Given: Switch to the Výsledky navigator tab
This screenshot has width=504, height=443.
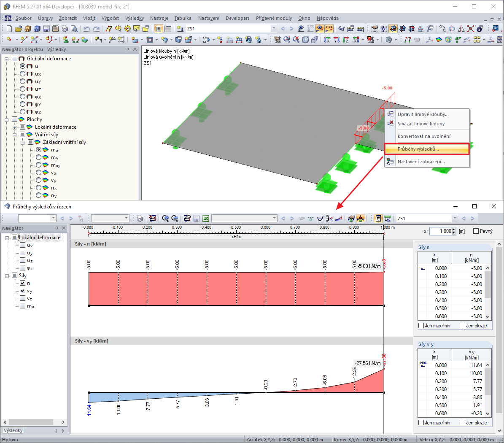Looking at the screenshot, I should click(13, 430).
